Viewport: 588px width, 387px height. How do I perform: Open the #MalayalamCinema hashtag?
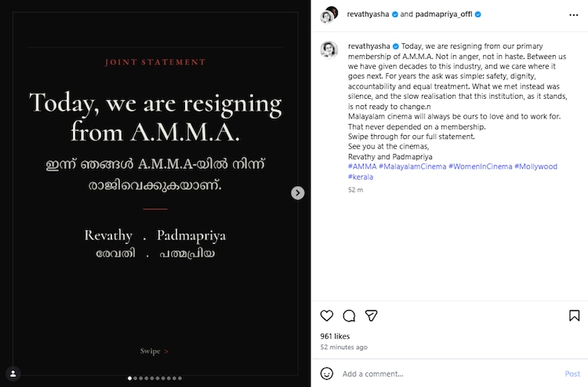[x=412, y=166]
